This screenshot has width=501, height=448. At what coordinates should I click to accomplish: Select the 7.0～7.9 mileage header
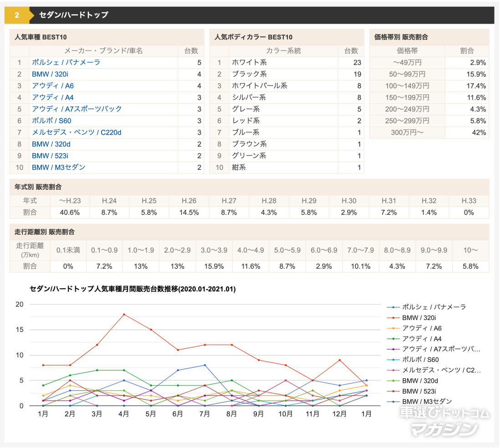click(360, 250)
